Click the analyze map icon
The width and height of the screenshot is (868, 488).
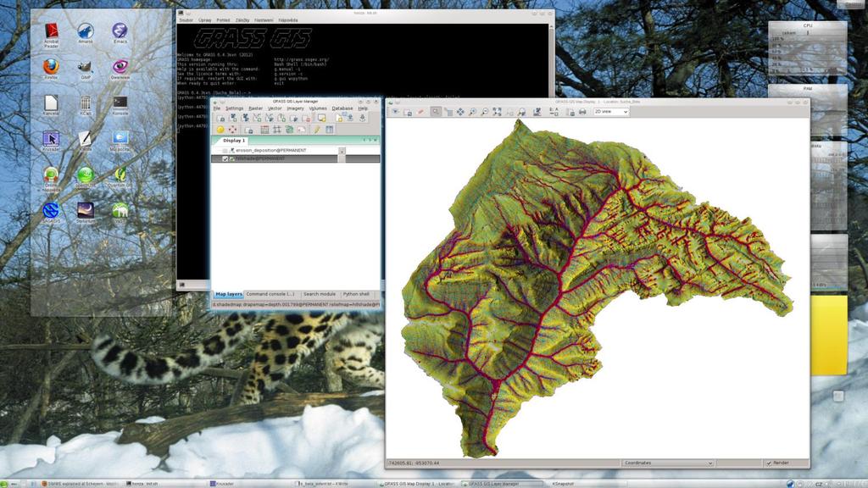(x=536, y=112)
